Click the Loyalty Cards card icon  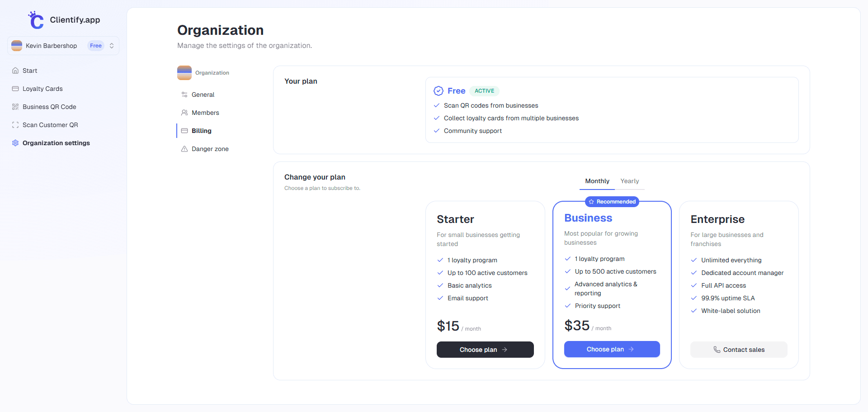(15, 89)
